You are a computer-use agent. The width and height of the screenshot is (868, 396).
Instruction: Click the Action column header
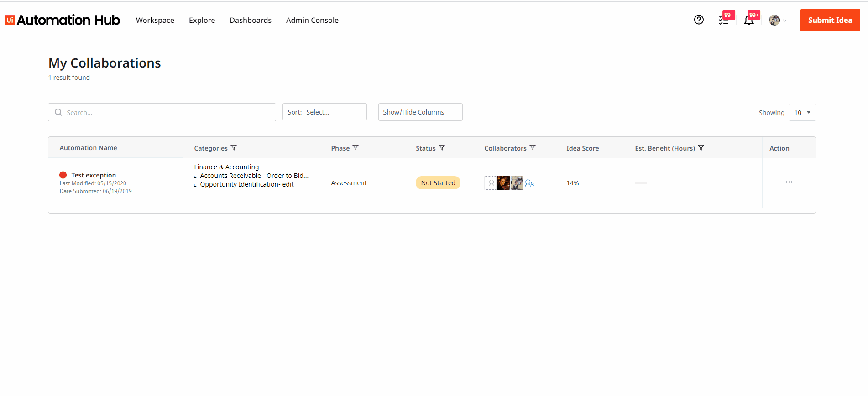pos(779,148)
